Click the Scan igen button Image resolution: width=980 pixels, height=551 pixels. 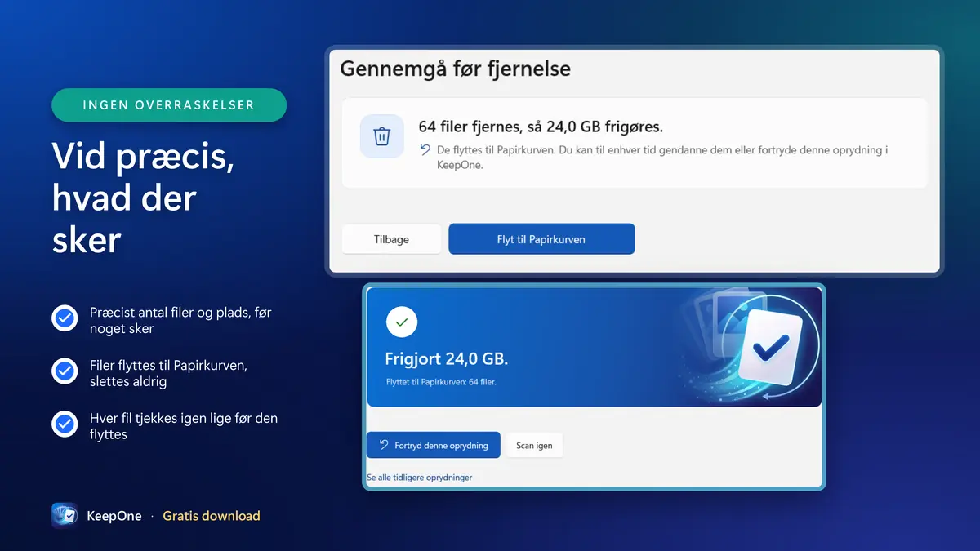[534, 445]
